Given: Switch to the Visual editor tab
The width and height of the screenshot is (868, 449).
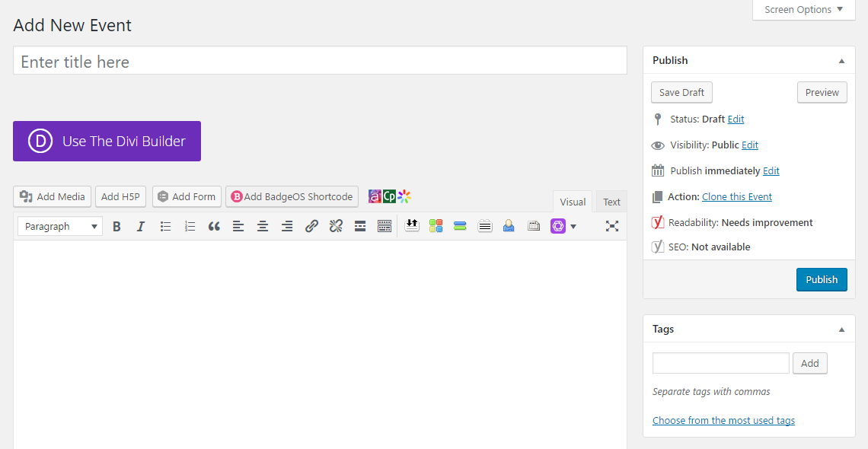Looking at the screenshot, I should click(573, 202).
